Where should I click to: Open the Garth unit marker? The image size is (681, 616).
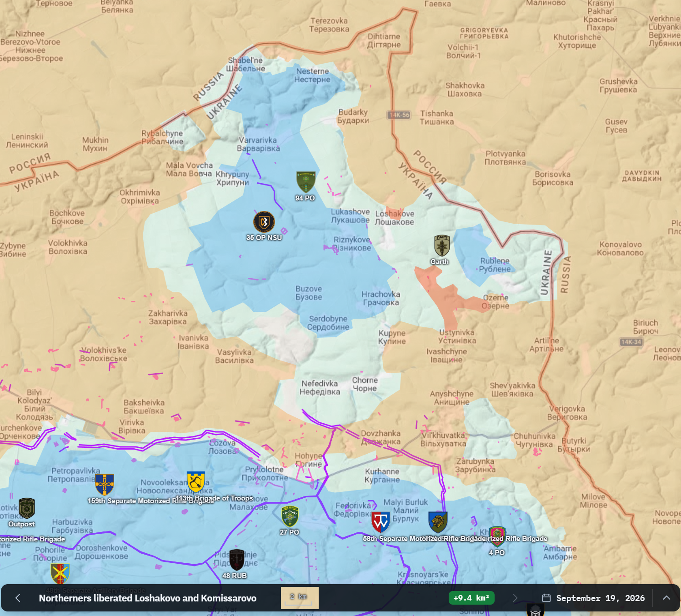(x=442, y=246)
